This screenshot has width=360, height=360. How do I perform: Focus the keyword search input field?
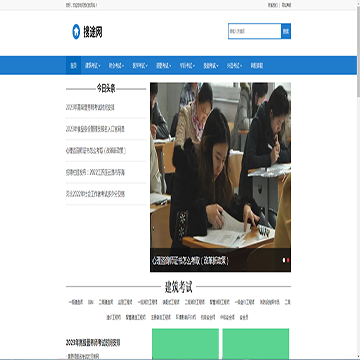coord(255,31)
